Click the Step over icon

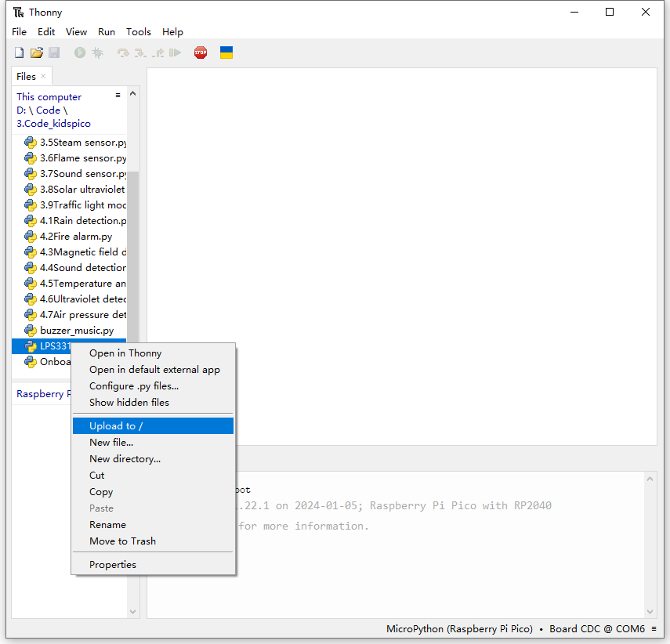point(123,53)
